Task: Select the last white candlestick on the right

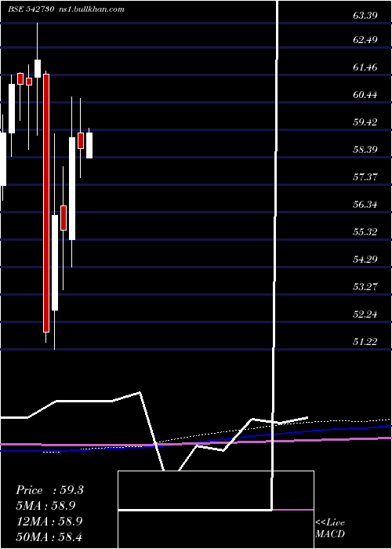Action: (x=89, y=145)
